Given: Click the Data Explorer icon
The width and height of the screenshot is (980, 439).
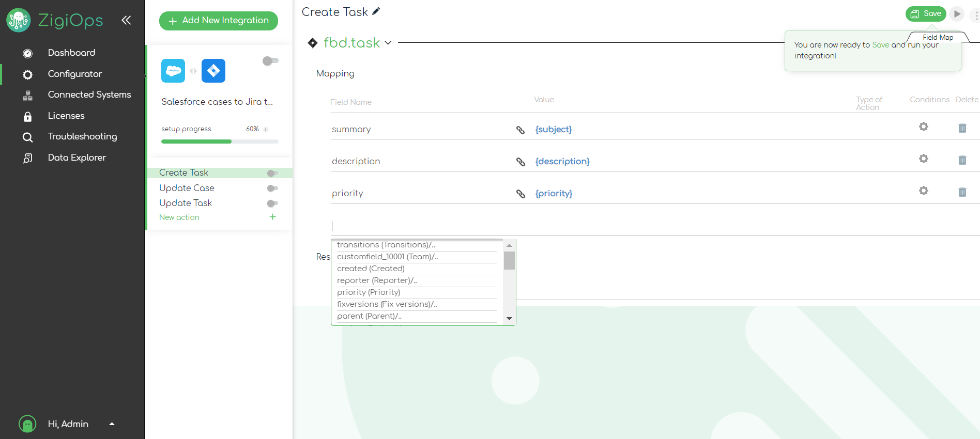Looking at the screenshot, I should pos(28,158).
